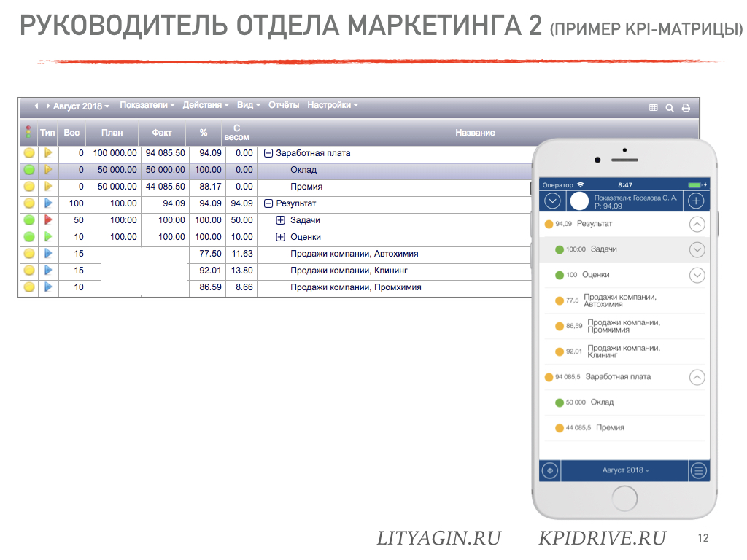The height and width of the screenshot is (560, 747).
Task: Go to previous month arrow in toolbar
Action: [36, 106]
